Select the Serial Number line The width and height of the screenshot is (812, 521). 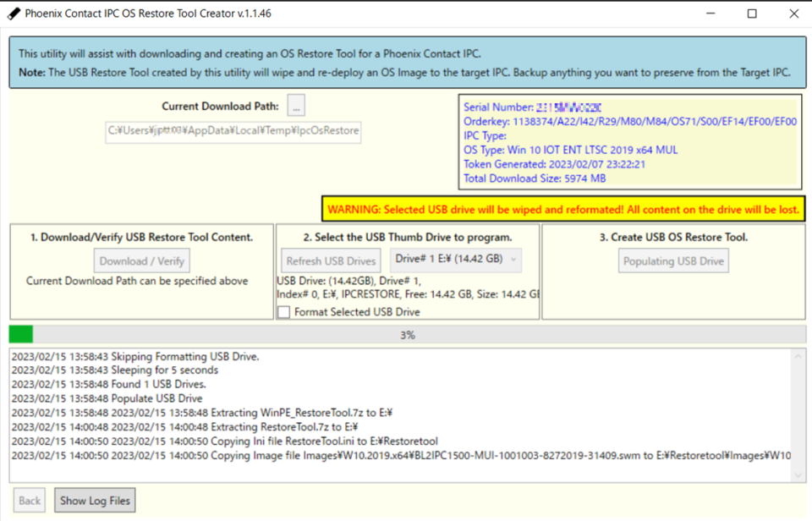tap(532, 107)
